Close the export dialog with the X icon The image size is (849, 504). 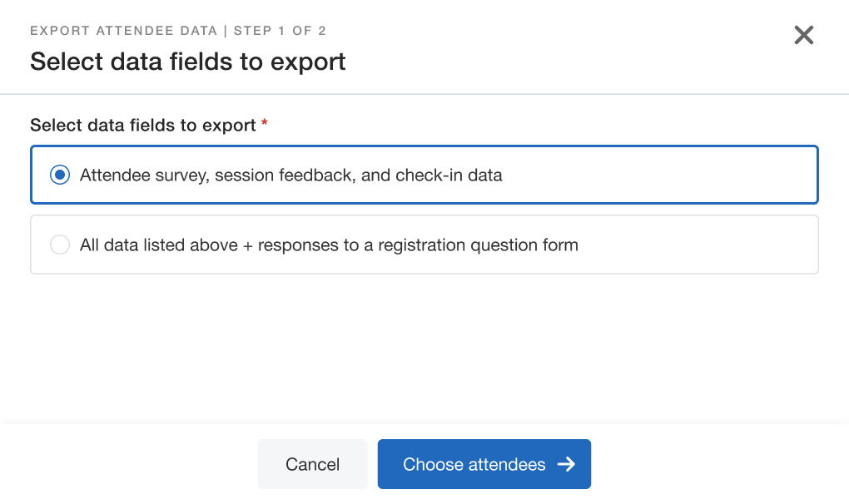pyautogui.click(x=803, y=35)
